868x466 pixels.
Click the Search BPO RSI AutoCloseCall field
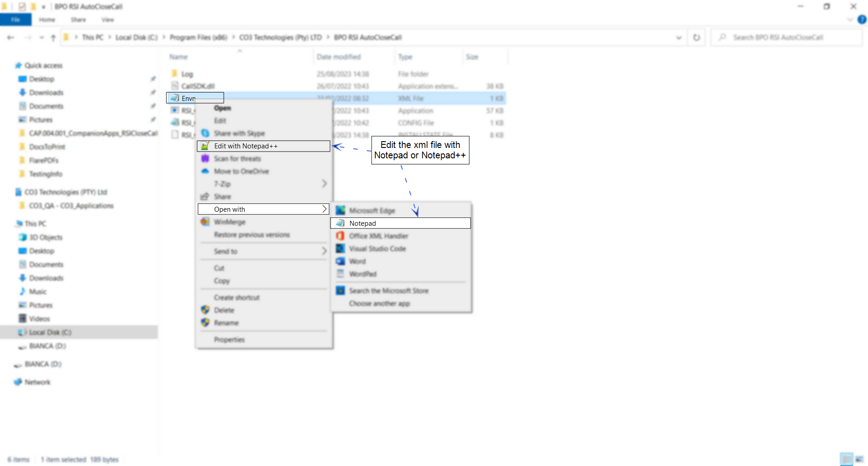click(787, 38)
